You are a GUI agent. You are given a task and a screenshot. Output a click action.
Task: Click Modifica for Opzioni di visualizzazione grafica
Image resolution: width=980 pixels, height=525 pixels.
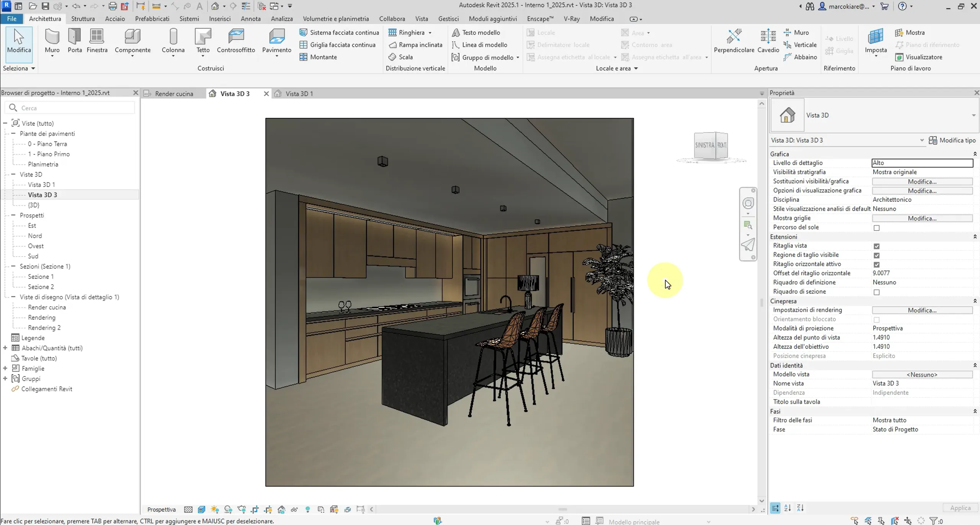[922, 191]
